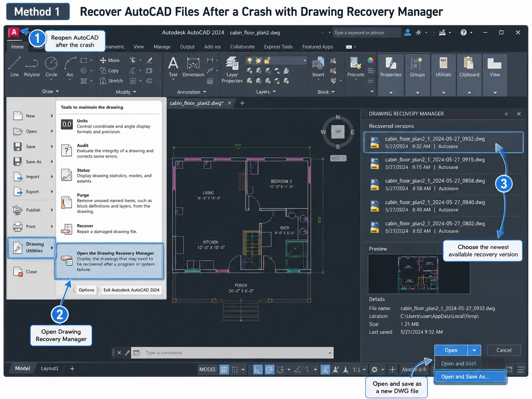
Task: Click the keyword search field
Action: (x=366, y=33)
